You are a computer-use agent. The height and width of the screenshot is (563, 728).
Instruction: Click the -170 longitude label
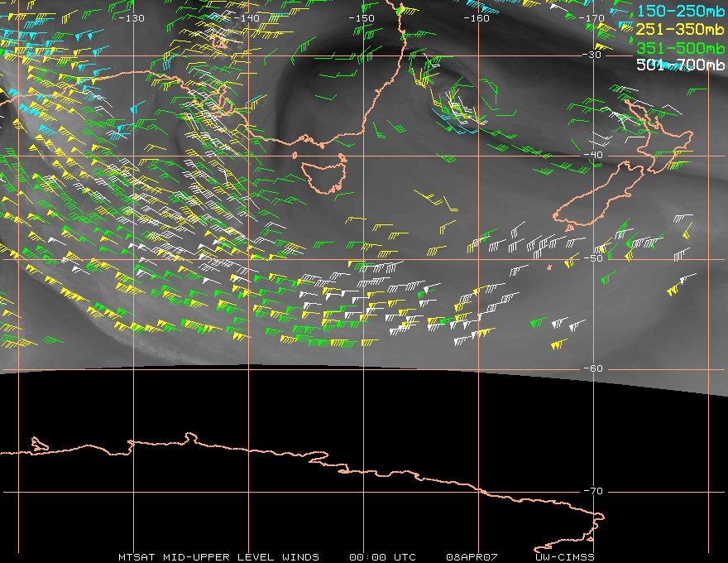tap(591, 18)
